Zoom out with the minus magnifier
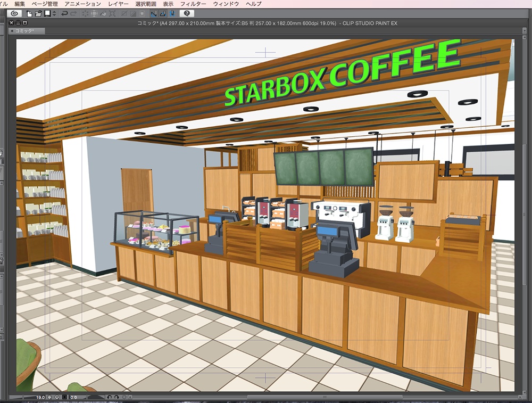 pyautogui.click(x=49, y=397)
